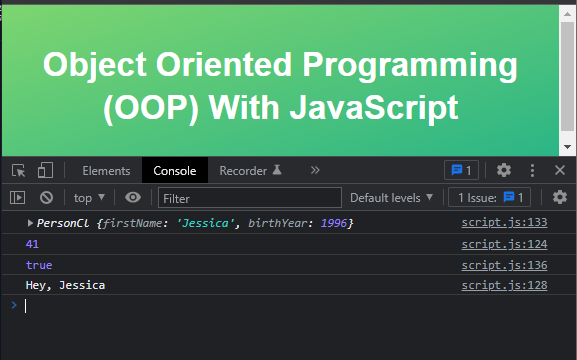Open console settings gear icon
Image resolution: width=577 pixels, height=360 pixels.
[560, 197]
